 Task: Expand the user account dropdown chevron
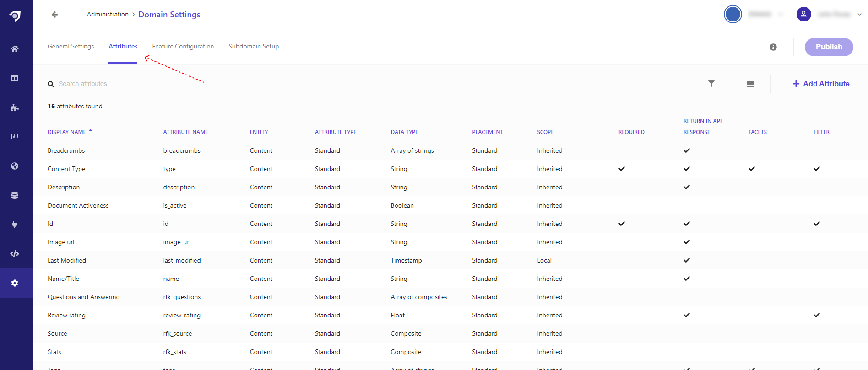click(x=859, y=14)
